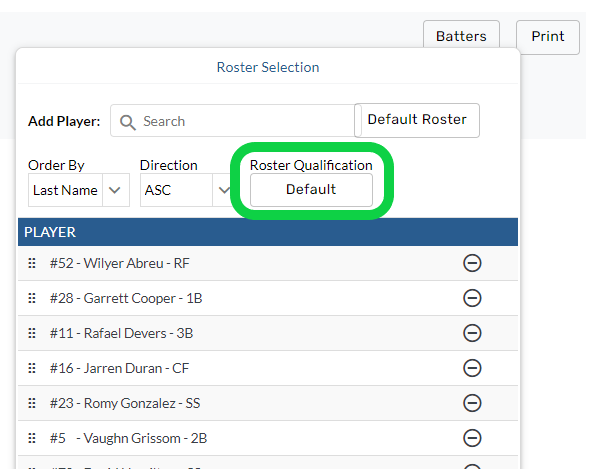Remove Wilyer Abreu with the minus icon
The height and width of the screenshot is (469, 593).
click(x=472, y=263)
